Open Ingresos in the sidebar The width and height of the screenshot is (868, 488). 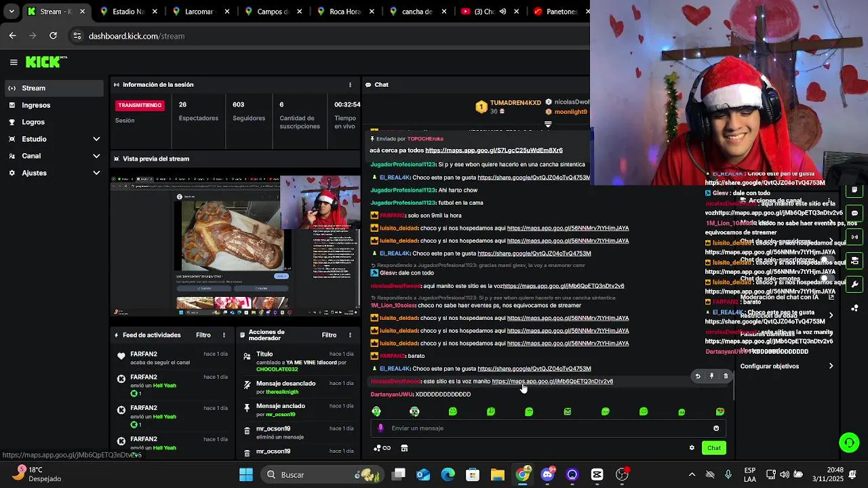point(55,105)
